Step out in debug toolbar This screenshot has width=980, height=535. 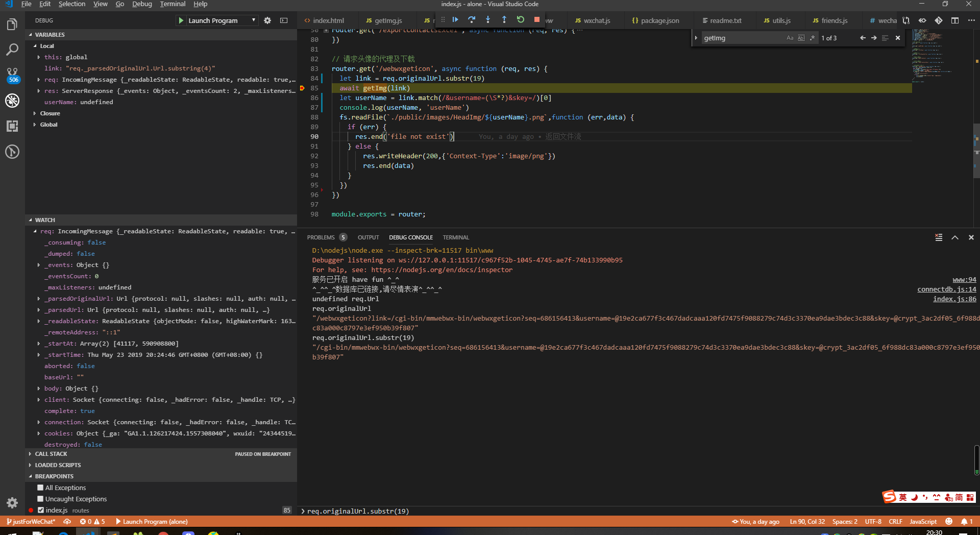(504, 19)
